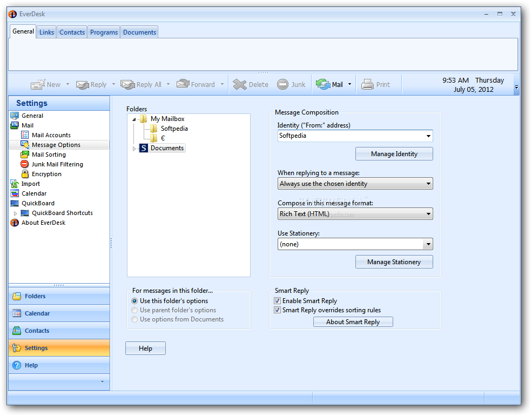Expand the Documents folder tree node
This screenshot has height=416, width=532.
[134, 149]
